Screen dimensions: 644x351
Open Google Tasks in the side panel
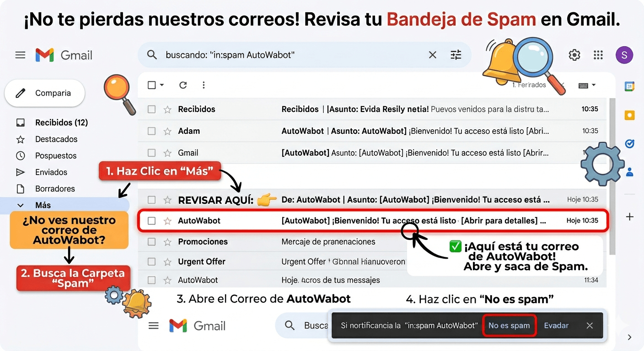(629, 144)
